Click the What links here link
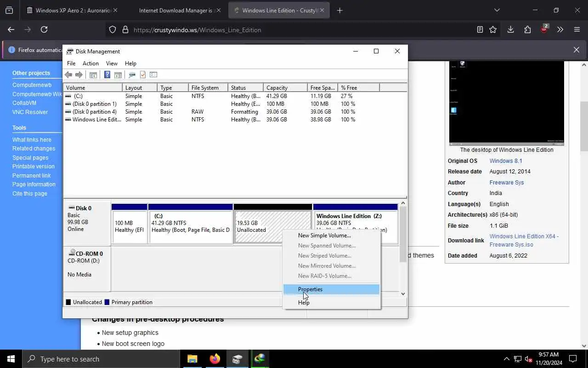Viewport: 588px width, 368px height. 32,140
